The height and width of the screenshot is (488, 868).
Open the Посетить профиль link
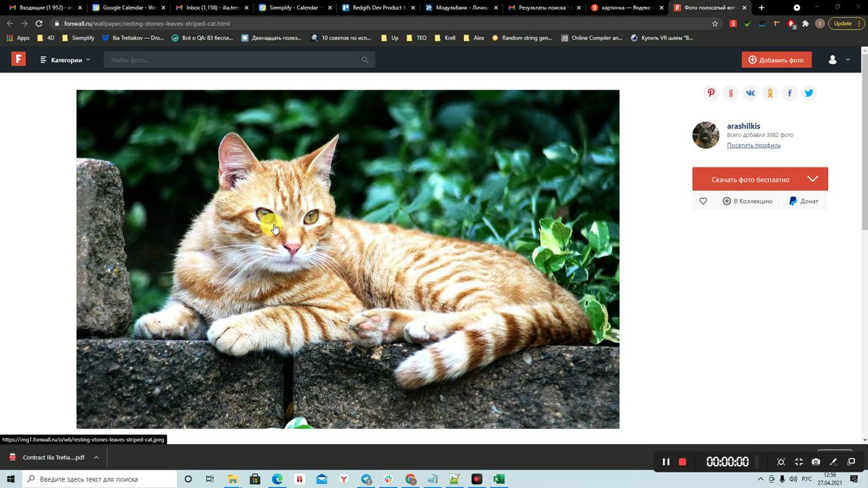click(753, 145)
